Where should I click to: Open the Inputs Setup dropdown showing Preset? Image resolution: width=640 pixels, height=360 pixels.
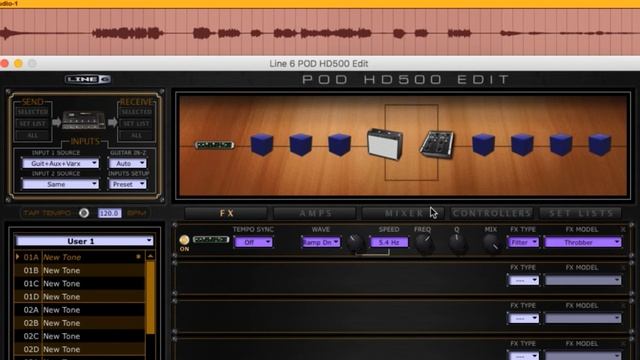[x=128, y=184]
